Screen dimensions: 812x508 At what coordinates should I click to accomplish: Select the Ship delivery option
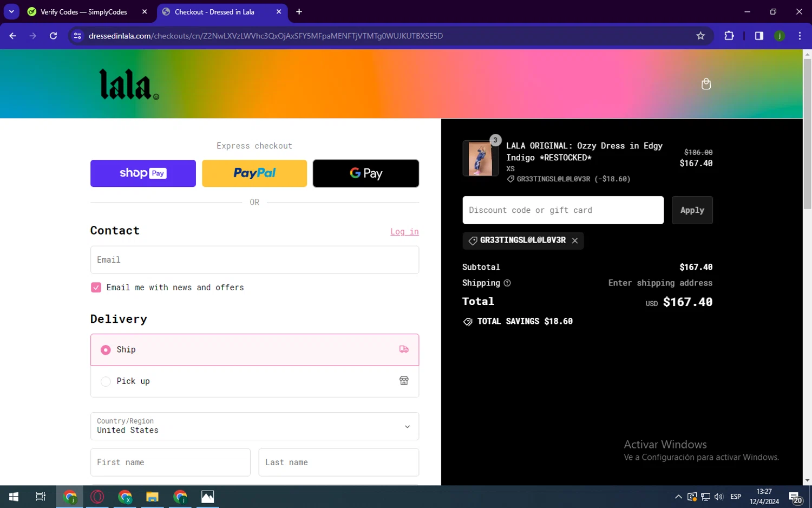pyautogui.click(x=254, y=350)
